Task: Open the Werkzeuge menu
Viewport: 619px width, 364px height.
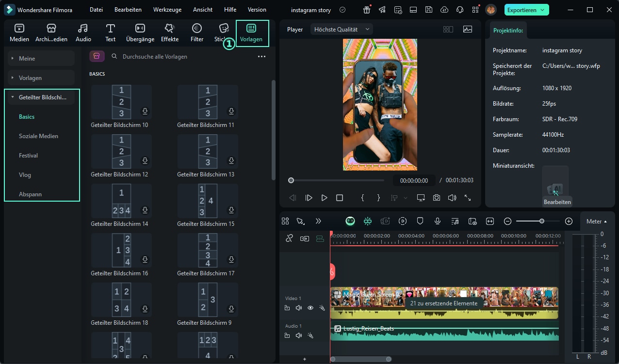Action: coord(167,10)
